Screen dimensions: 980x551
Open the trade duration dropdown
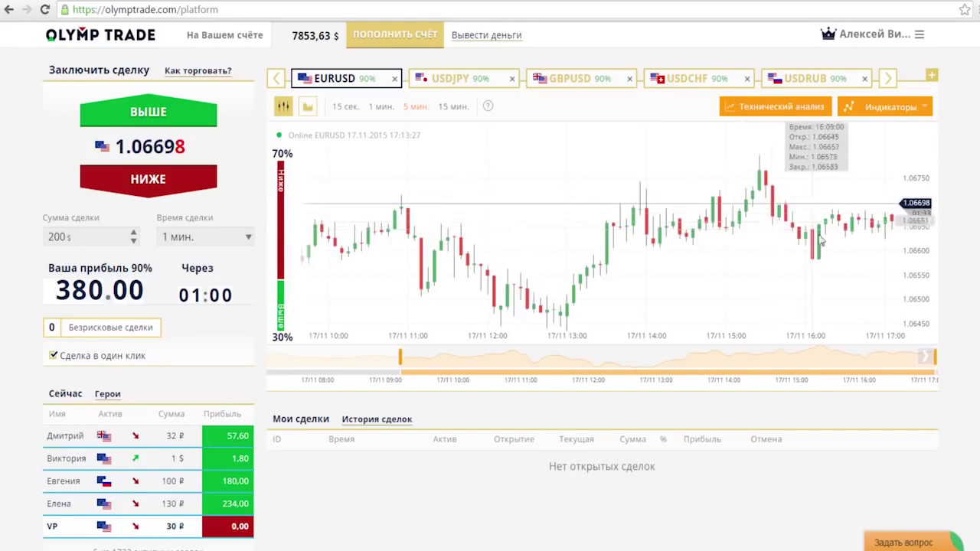[x=205, y=237]
